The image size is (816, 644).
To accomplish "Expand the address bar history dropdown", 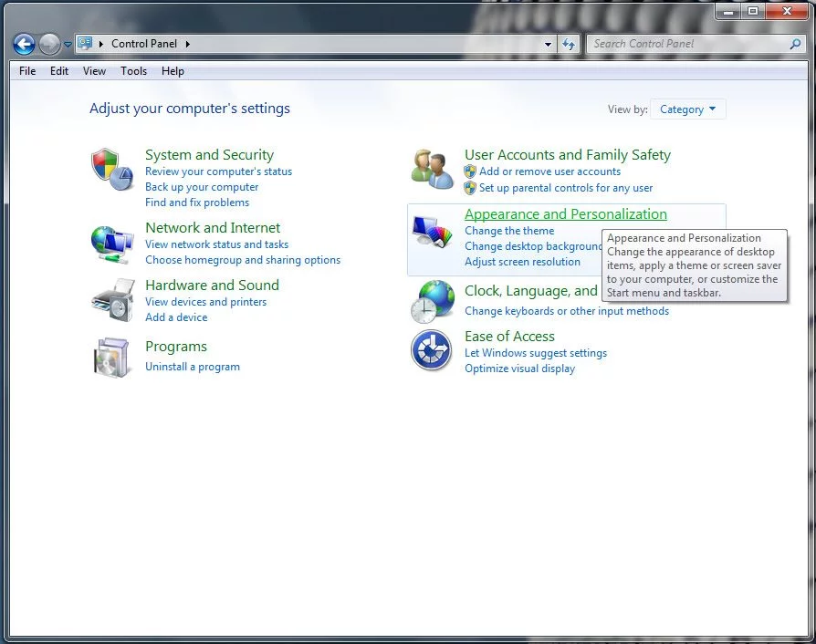I will coord(548,45).
